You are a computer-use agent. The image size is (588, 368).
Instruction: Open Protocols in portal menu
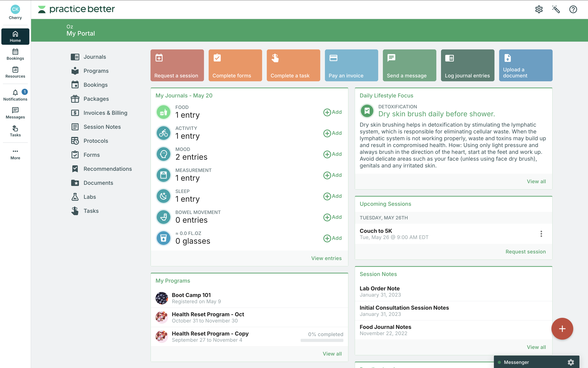[89, 141]
